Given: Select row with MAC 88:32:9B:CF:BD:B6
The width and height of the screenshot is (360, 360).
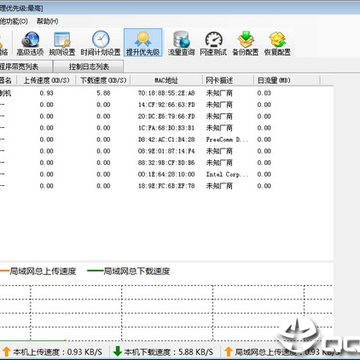Looking at the screenshot, I should pos(167,163).
